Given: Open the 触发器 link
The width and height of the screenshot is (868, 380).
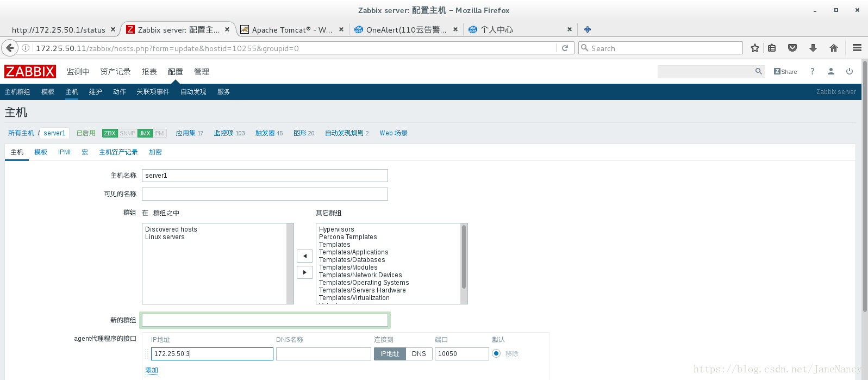Looking at the screenshot, I should [265, 133].
